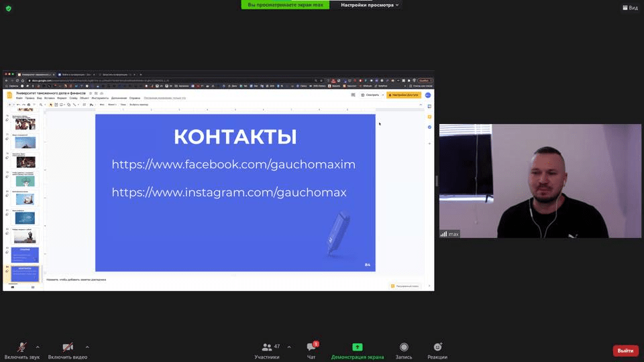Open Настройки просмотра view options dropdown
The height and width of the screenshot is (362, 644).
click(x=370, y=5)
